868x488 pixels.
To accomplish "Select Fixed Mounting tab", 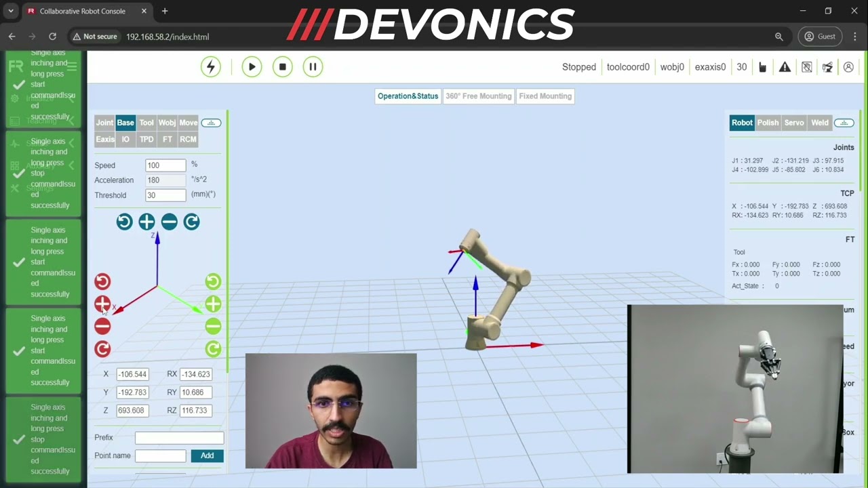I will (x=545, y=96).
